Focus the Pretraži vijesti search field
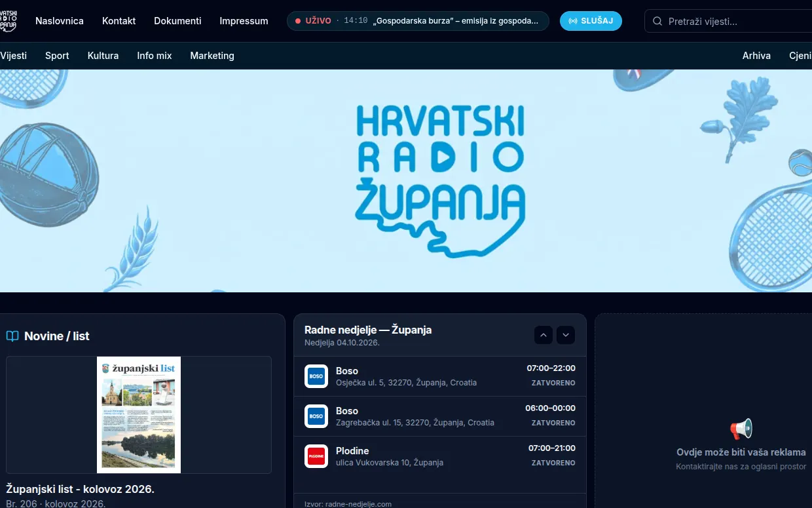This screenshot has width=812, height=508. coord(728,22)
